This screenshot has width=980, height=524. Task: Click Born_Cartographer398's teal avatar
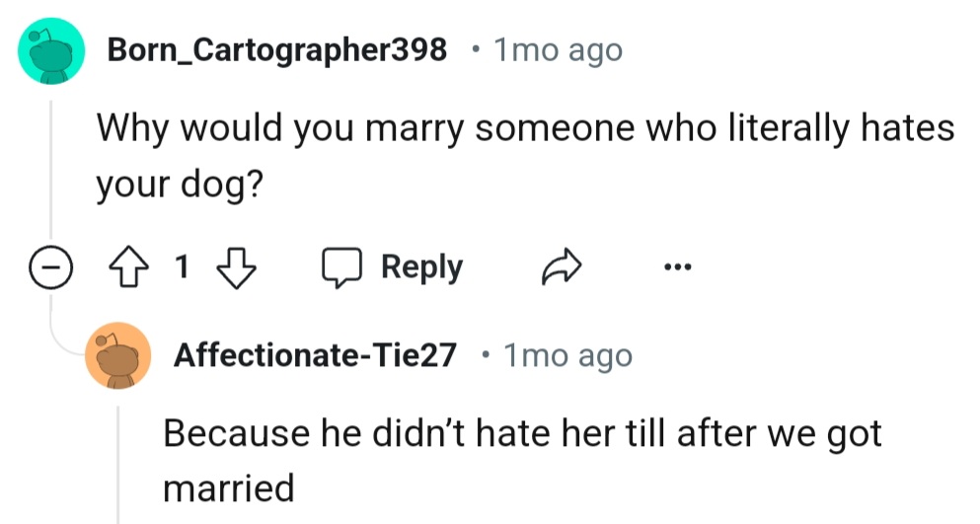coord(50,50)
